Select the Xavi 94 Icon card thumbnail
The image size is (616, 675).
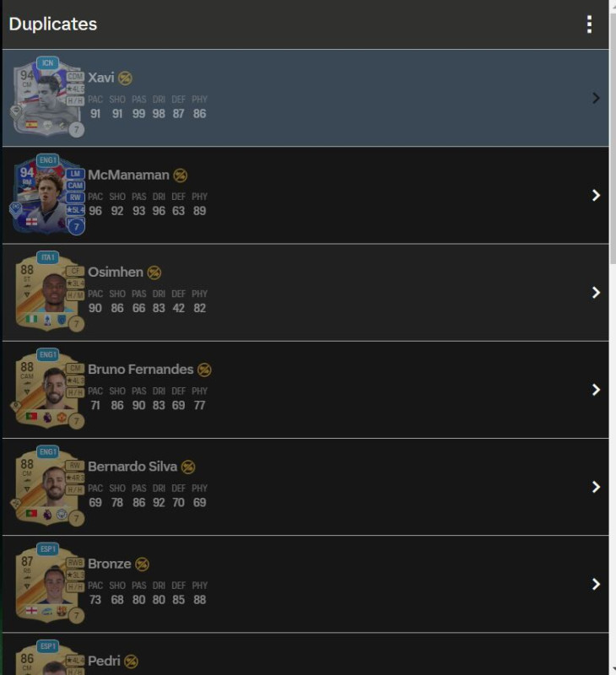click(48, 97)
